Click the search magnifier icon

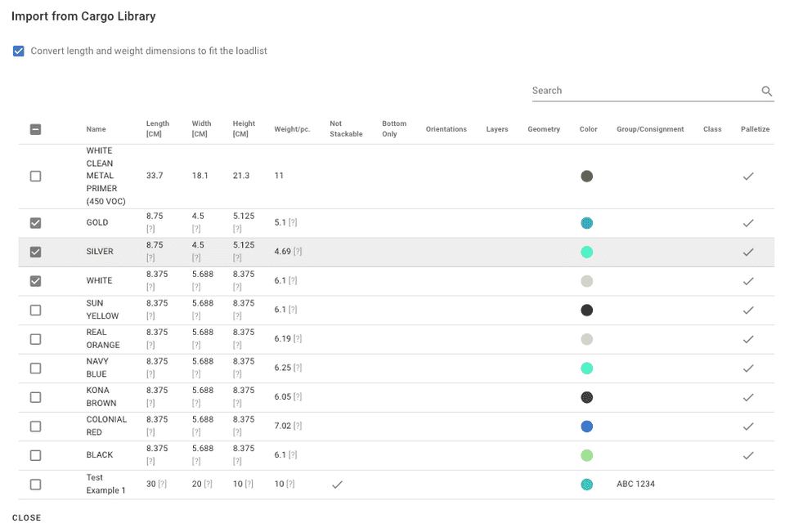coord(766,92)
